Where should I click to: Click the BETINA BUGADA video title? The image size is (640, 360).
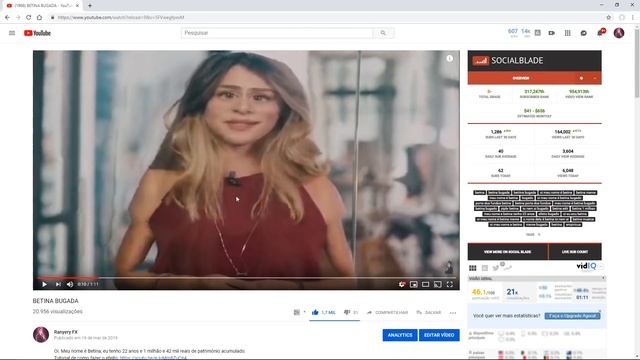coord(56,301)
